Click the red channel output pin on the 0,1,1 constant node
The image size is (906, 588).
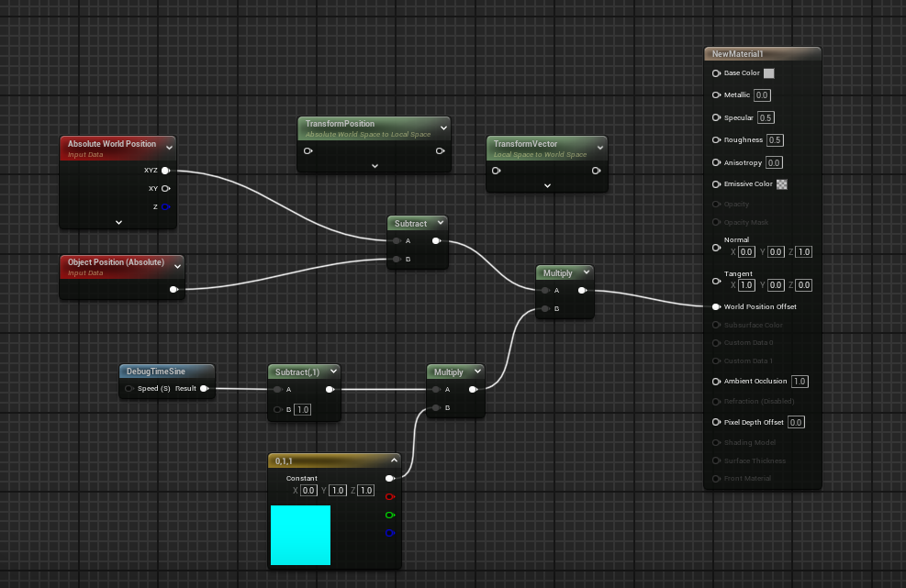point(389,497)
